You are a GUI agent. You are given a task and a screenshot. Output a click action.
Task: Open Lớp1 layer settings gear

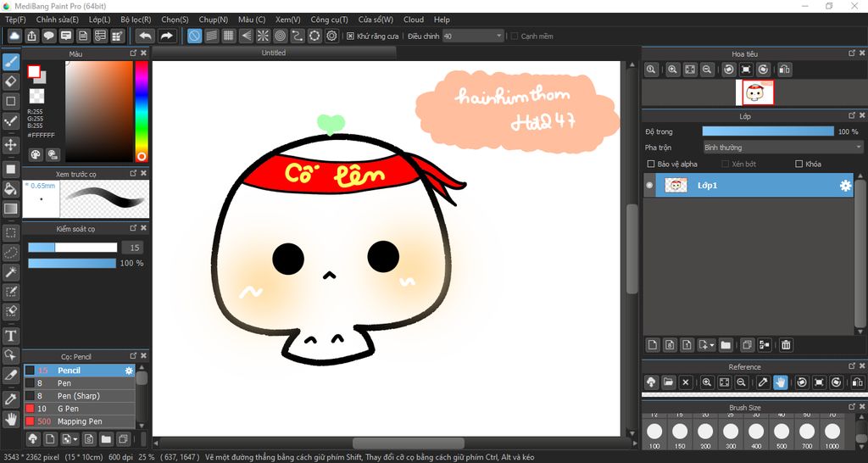[x=845, y=186]
